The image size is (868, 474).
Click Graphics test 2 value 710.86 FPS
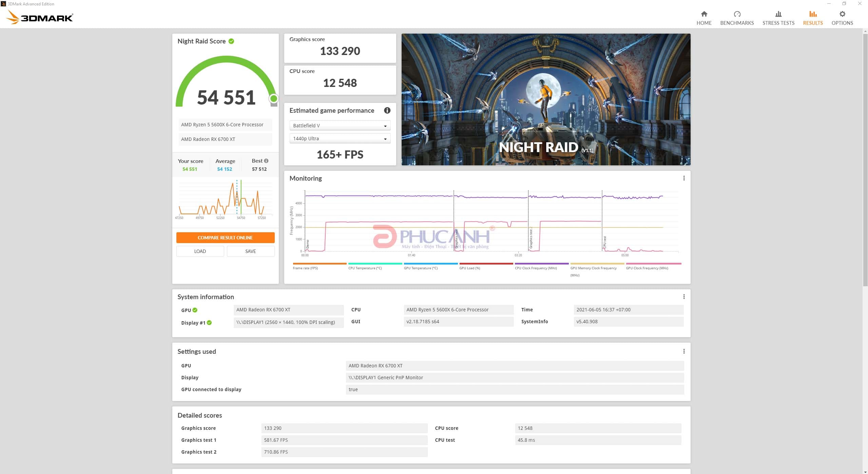coord(344,452)
